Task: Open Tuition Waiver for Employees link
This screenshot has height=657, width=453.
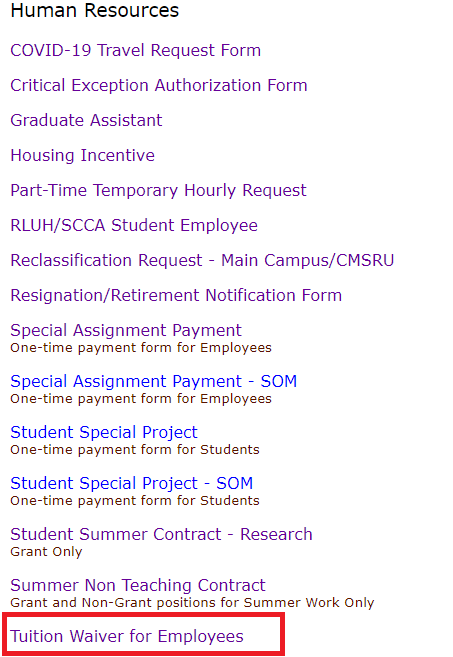Action: pyautogui.click(x=127, y=636)
